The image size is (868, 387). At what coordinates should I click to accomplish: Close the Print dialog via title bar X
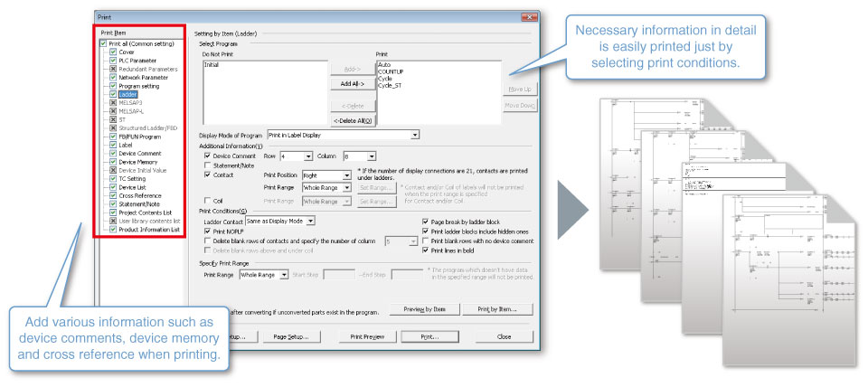click(x=529, y=17)
